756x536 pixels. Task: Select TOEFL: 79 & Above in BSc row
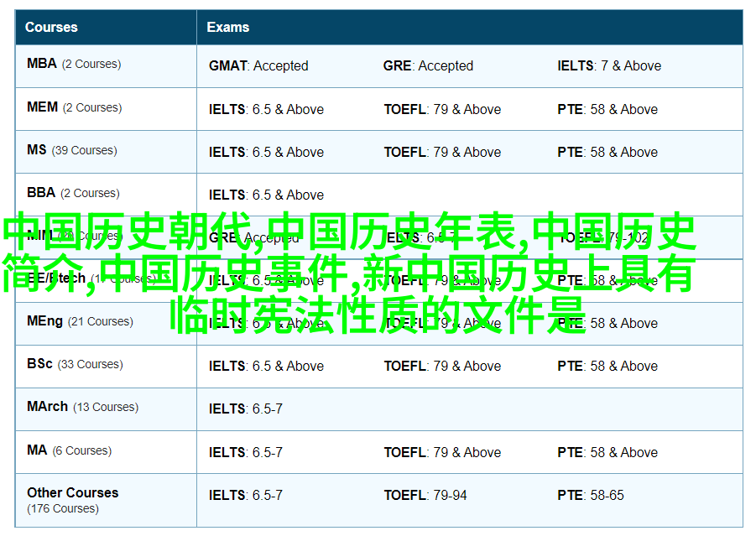[442, 366]
